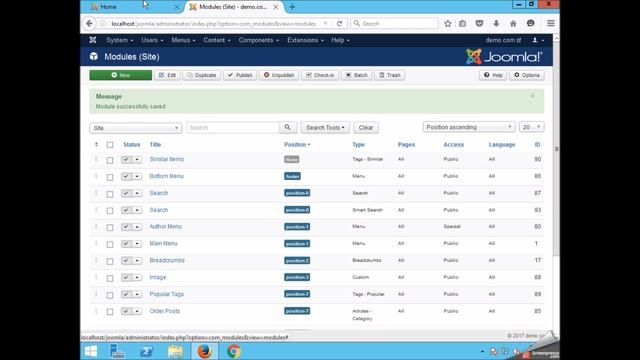Dismiss the success message with its X
The height and width of the screenshot is (360, 640).
click(x=533, y=96)
